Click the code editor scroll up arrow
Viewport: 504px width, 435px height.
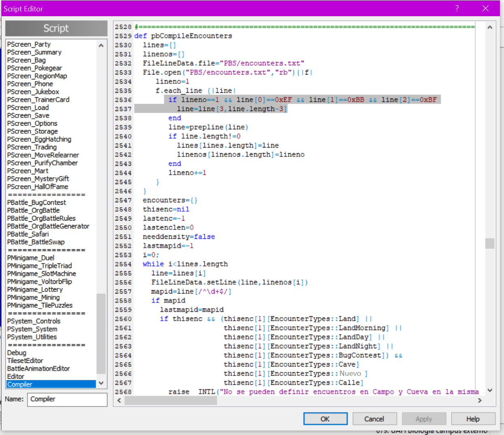point(490,28)
